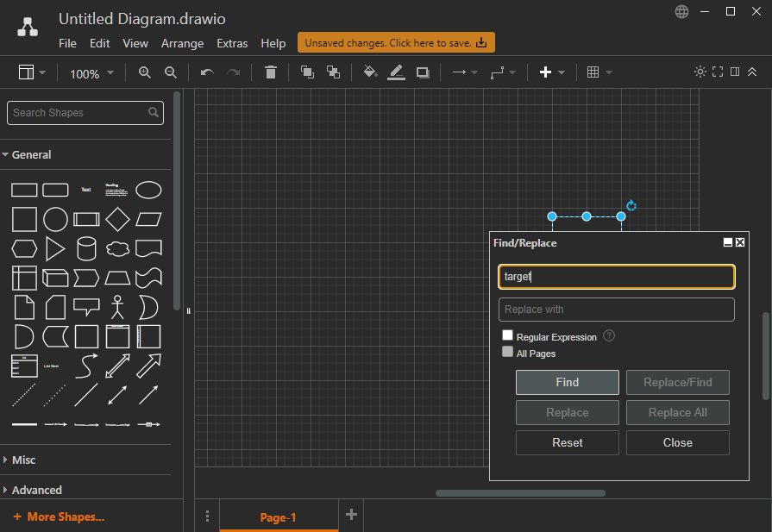
Task: Select the Callout speech bubble shape
Action: (86, 307)
